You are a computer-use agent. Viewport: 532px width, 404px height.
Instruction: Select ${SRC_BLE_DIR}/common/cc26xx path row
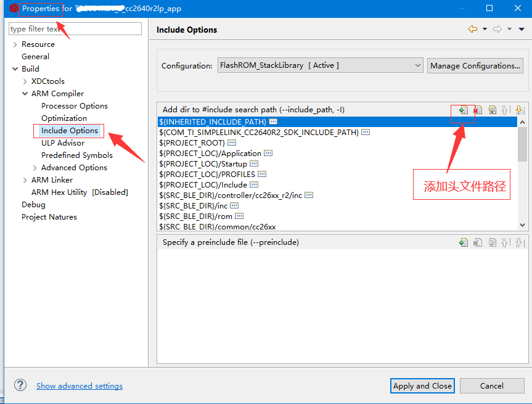[338, 226]
